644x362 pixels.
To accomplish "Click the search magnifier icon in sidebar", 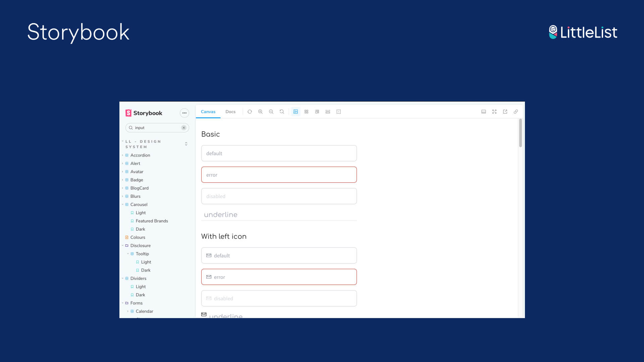I will pos(131,128).
